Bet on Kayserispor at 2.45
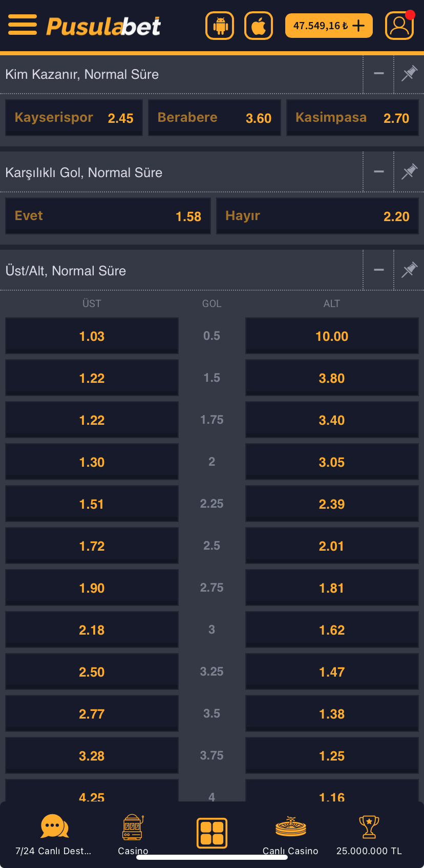Viewport: 424px width, 868px height. coord(74,118)
